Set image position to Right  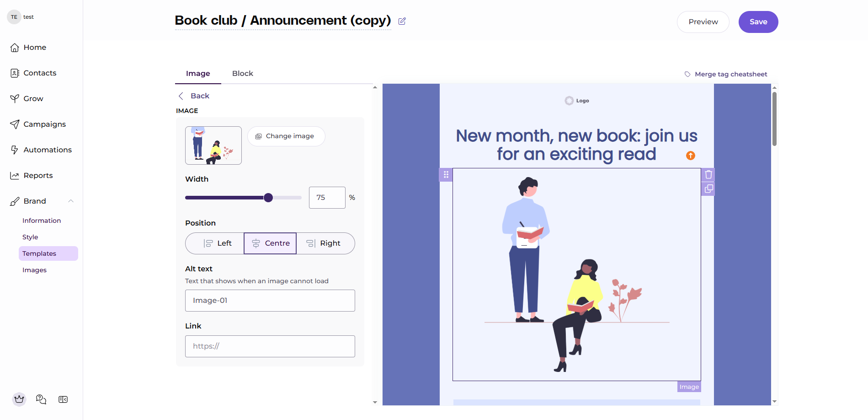point(325,243)
